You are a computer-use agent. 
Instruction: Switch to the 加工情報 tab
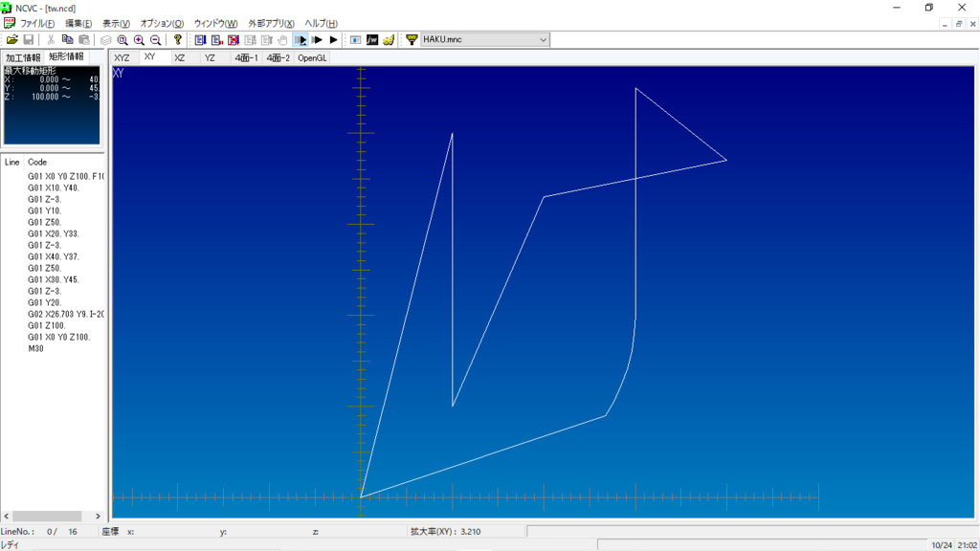[x=23, y=57]
